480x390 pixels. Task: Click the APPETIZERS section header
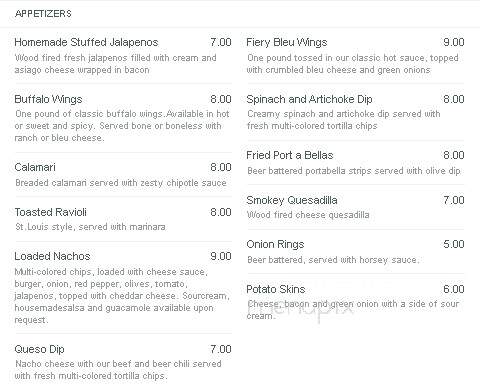(43, 14)
